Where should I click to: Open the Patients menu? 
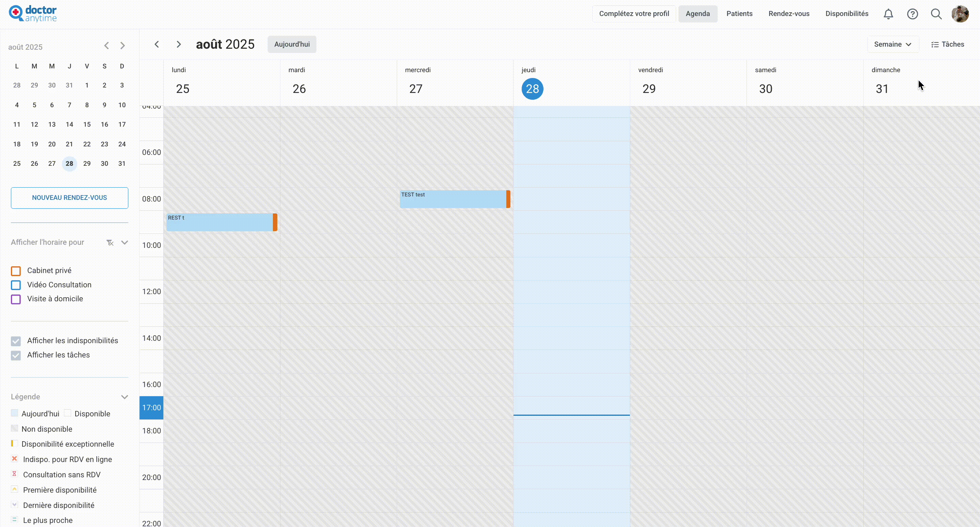click(x=739, y=14)
